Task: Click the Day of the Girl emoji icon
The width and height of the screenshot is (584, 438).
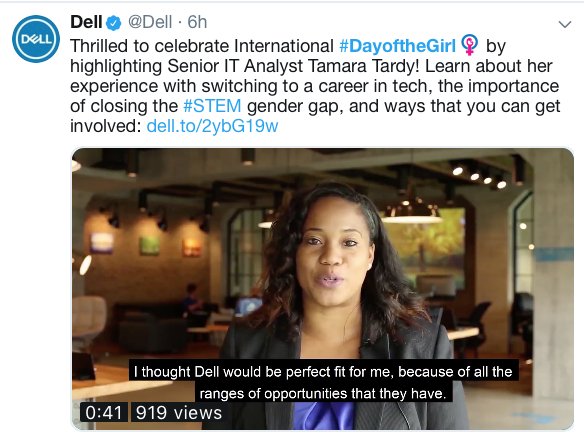Action: click(469, 45)
